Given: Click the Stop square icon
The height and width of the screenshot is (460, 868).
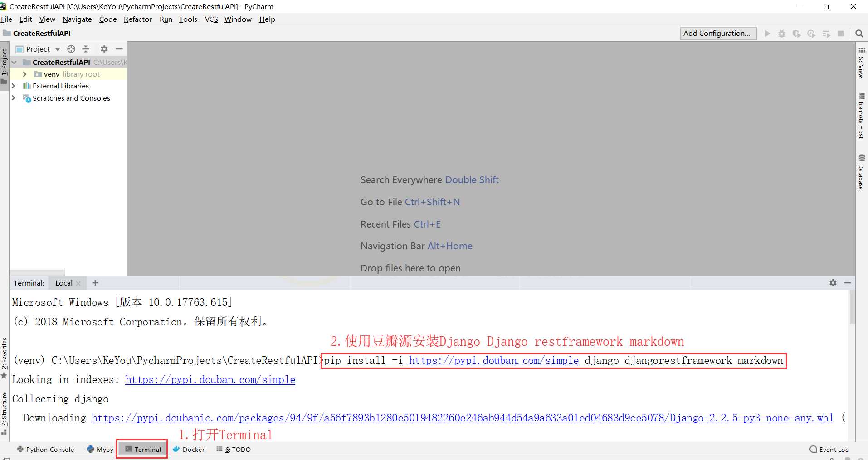Looking at the screenshot, I should click(x=841, y=34).
